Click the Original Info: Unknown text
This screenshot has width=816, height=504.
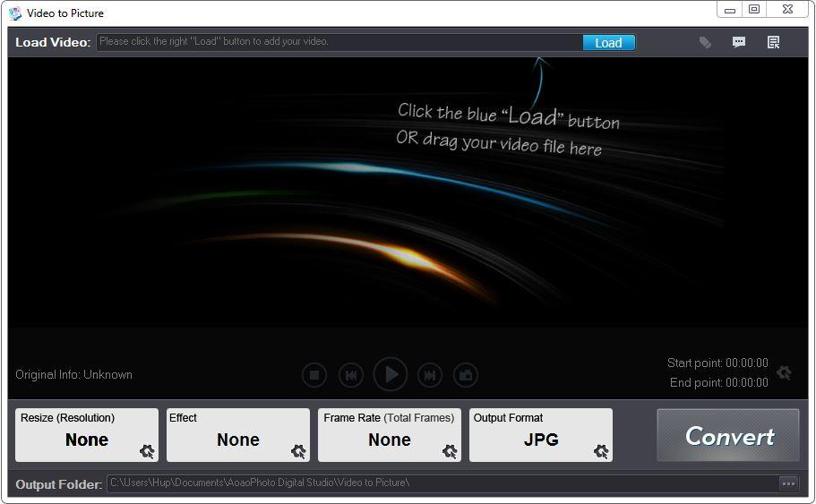74,374
